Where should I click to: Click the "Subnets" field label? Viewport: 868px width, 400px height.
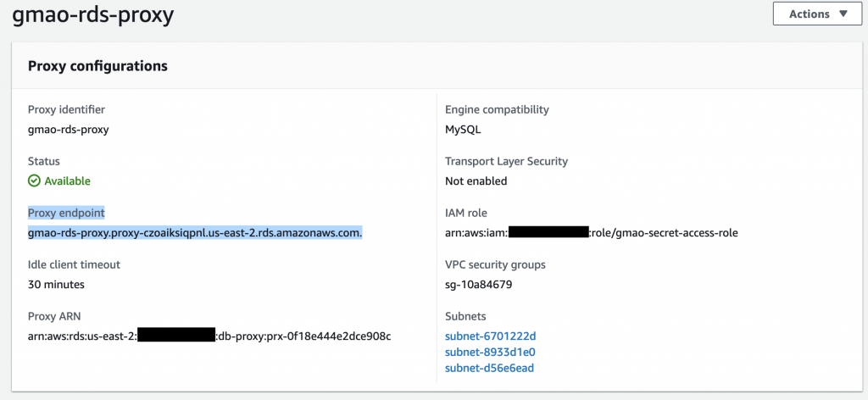[x=466, y=316]
